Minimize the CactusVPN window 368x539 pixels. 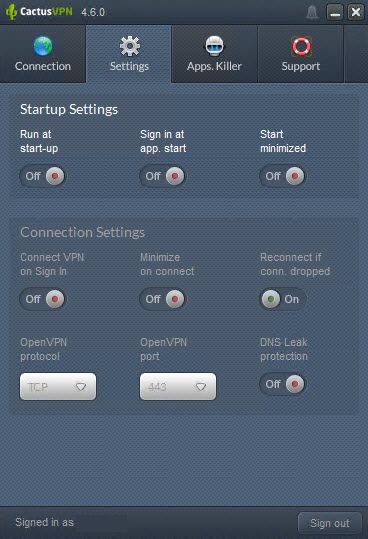click(335, 13)
